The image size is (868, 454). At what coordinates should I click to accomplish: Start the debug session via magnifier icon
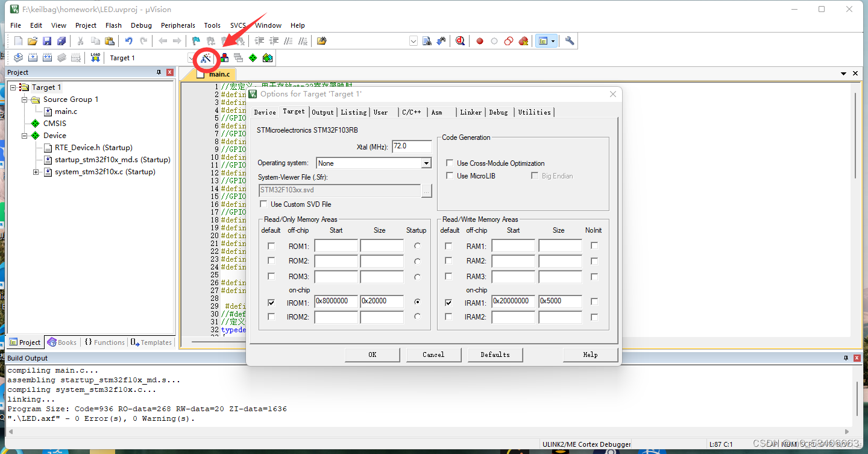pos(461,41)
